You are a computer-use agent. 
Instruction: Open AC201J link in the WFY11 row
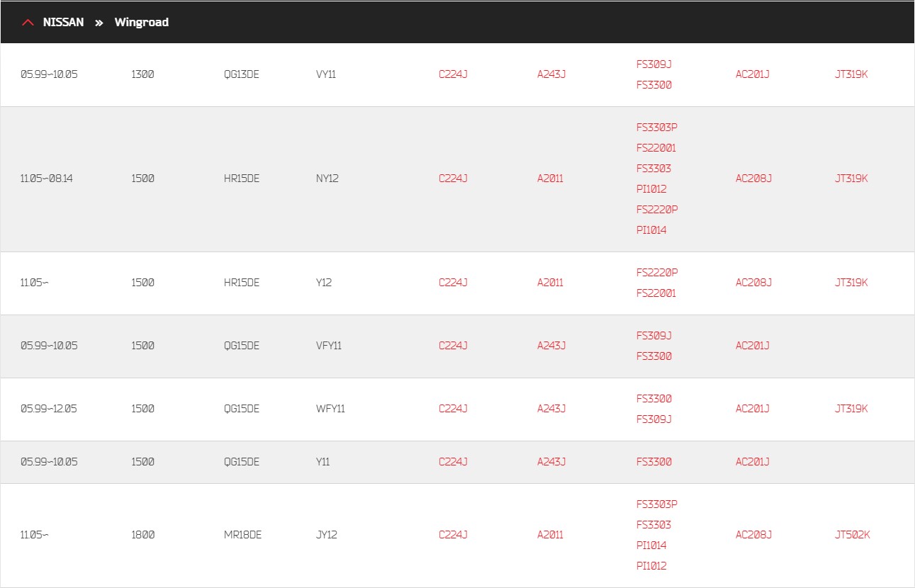tap(753, 409)
